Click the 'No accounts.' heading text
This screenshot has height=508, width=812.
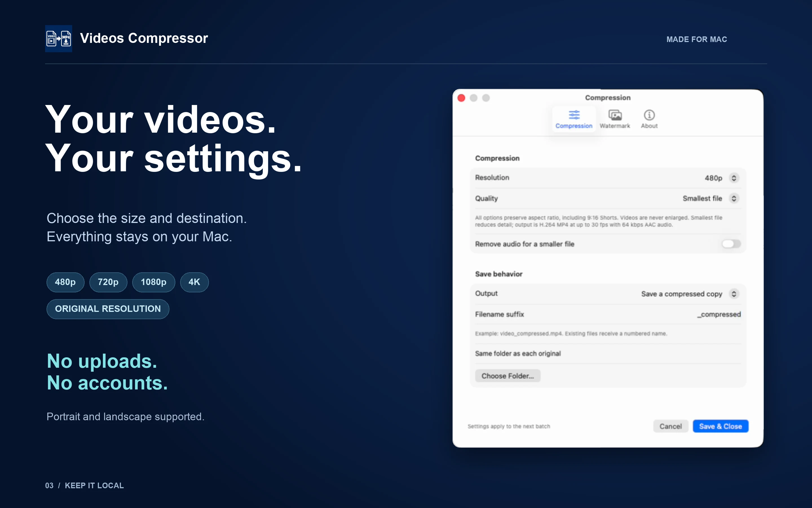[107, 383]
